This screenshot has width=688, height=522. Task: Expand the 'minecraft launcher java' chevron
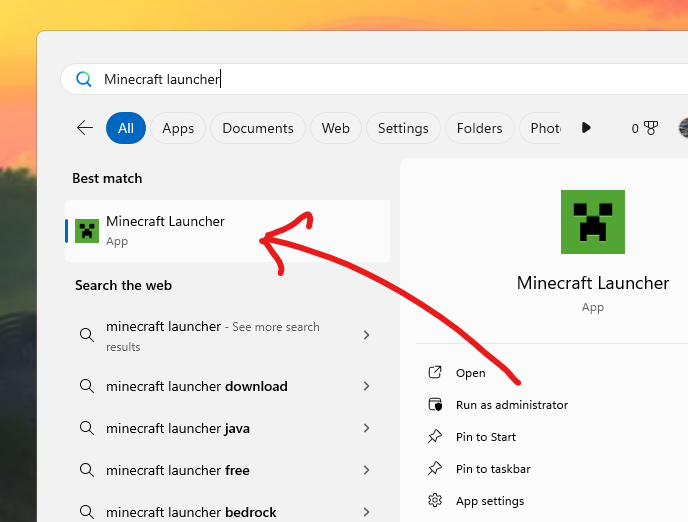click(x=367, y=428)
